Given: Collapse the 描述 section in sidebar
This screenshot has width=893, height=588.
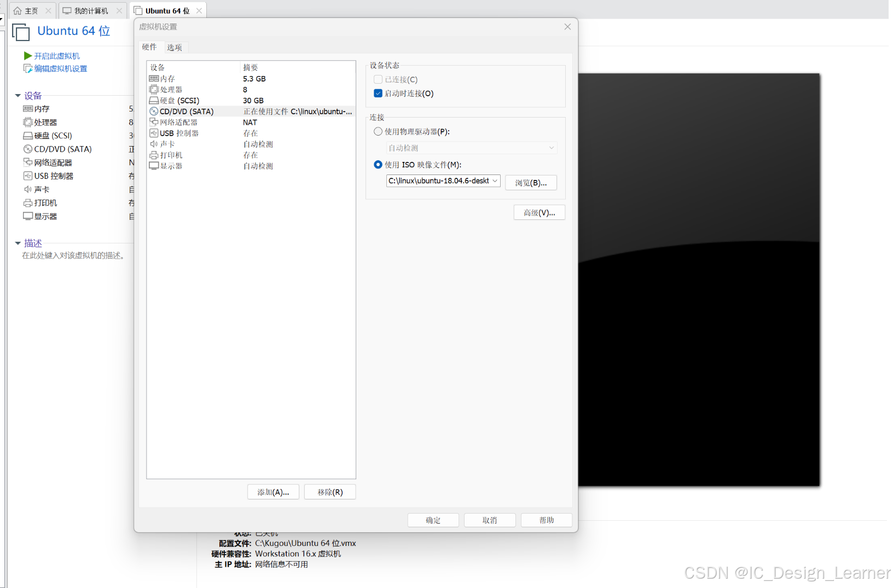Looking at the screenshot, I should tap(18, 243).
